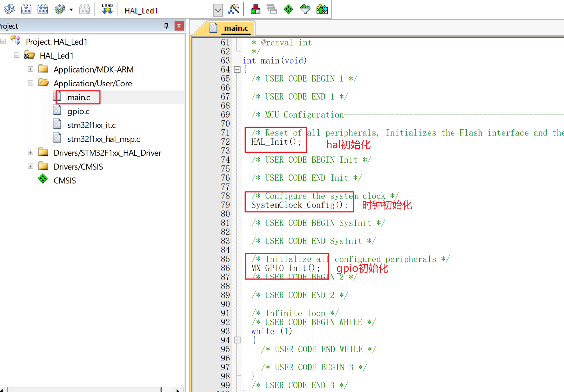Click the Manage Run-Time Environment green diamond icon
The image size is (564, 392).
[288, 9]
